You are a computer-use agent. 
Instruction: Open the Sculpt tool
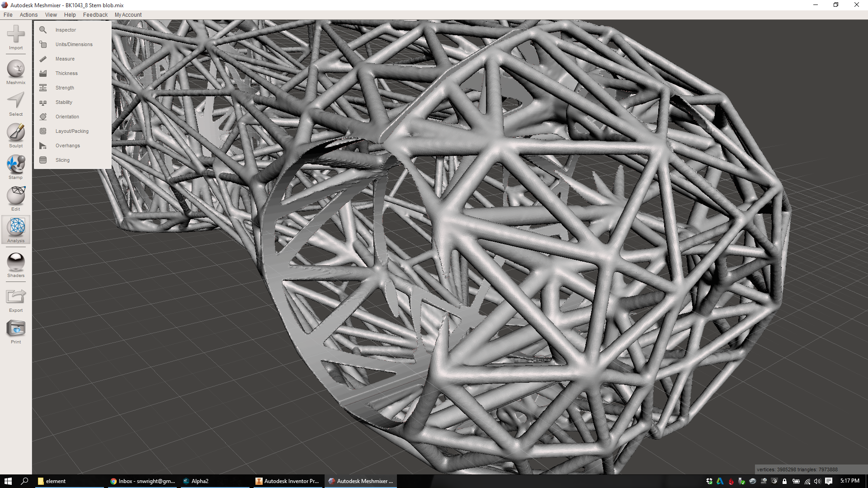[15, 135]
